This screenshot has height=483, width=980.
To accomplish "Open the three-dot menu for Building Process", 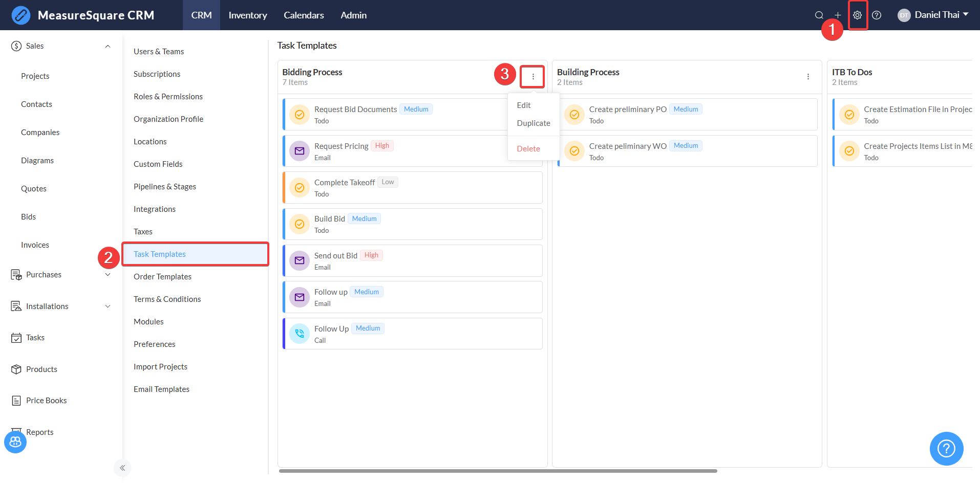I will click(x=808, y=77).
